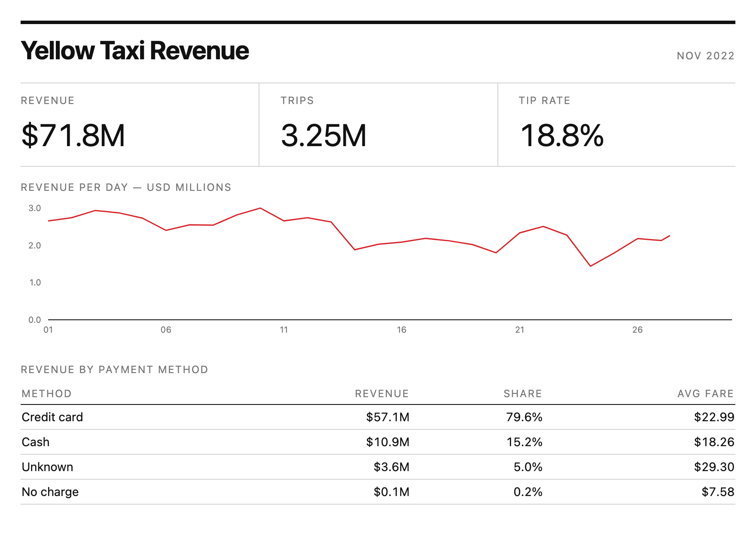Select the NOV 2022 date label
756x533 pixels.
[706, 56]
